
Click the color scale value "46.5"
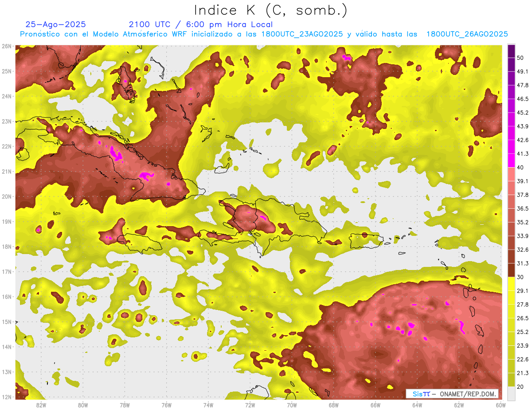(523, 99)
